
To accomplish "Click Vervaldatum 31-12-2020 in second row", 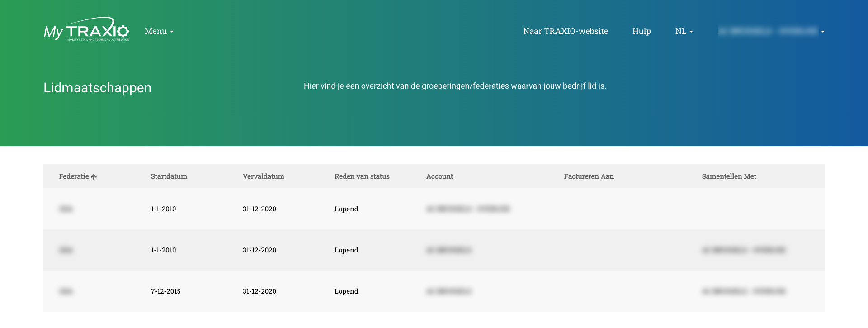I will point(259,250).
